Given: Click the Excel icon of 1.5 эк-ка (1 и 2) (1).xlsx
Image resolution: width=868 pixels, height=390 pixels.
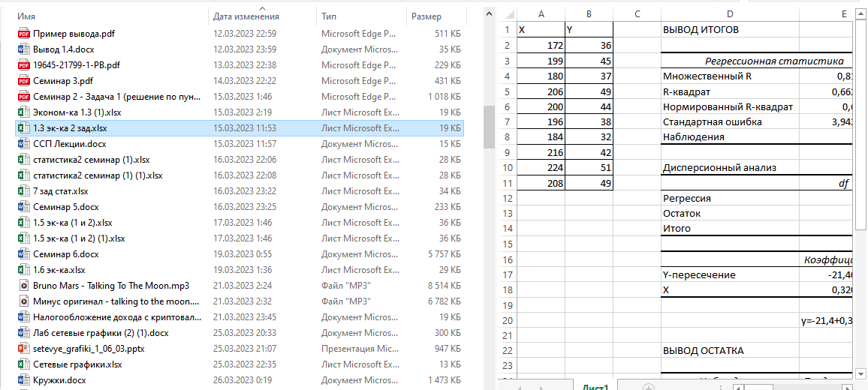Looking at the screenshot, I should pos(23,238).
